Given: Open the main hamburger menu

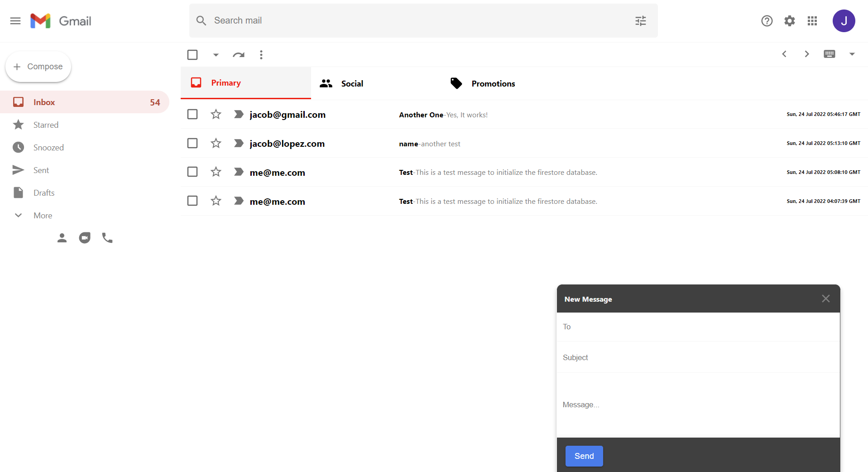Looking at the screenshot, I should click(15, 21).
